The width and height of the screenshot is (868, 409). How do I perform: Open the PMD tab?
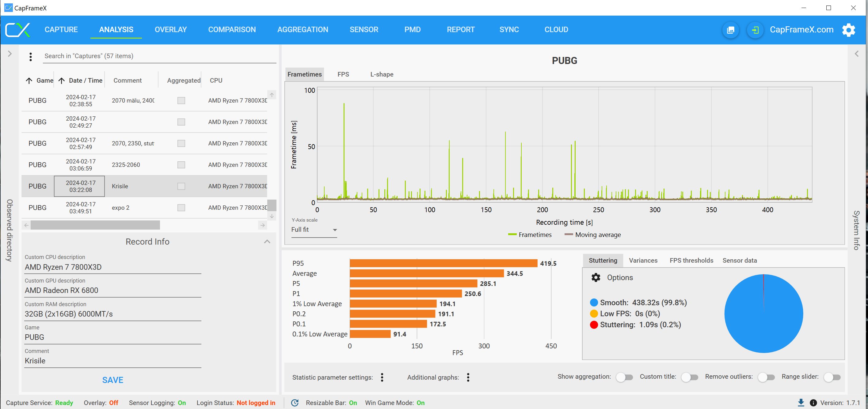click(x=413, y=30)
